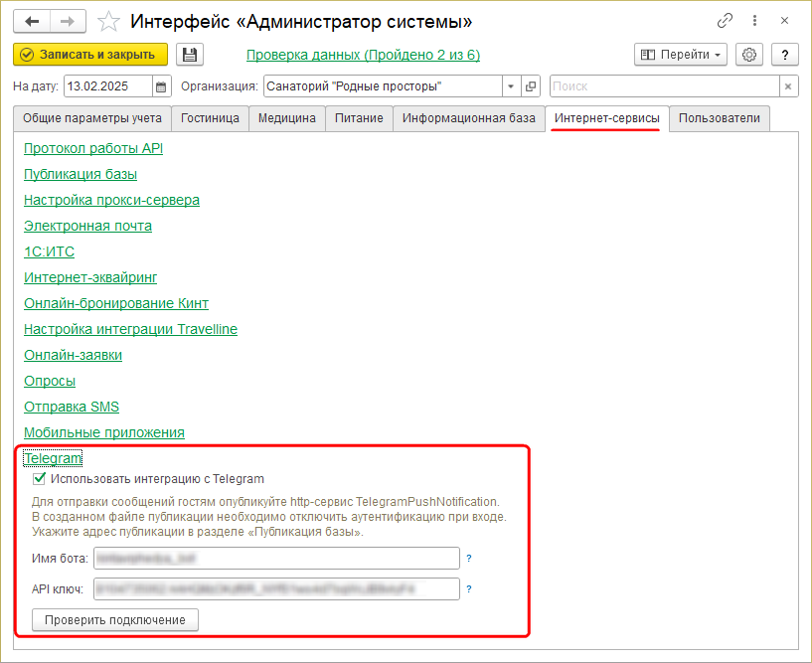The width and height of the screenshot is (812, 663).
Task: Switch to the Гостиница tab
Action: [x=210, y=118]
